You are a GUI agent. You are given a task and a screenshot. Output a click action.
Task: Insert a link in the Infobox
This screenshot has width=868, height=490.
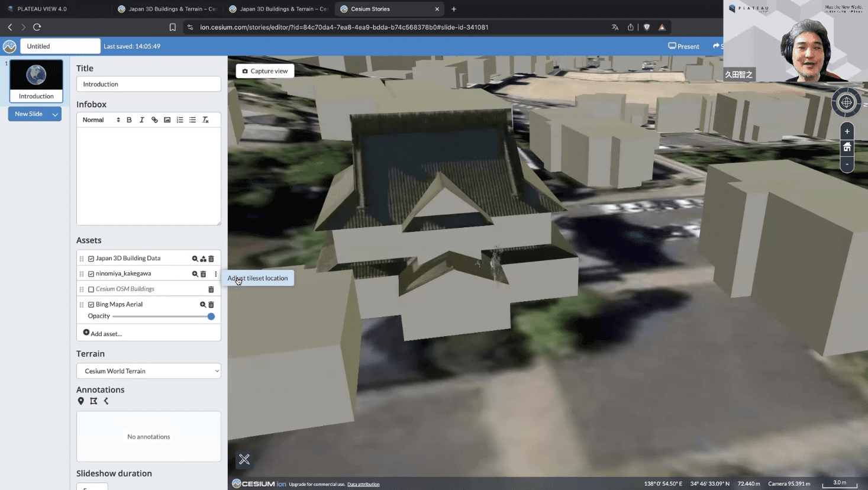154,120
